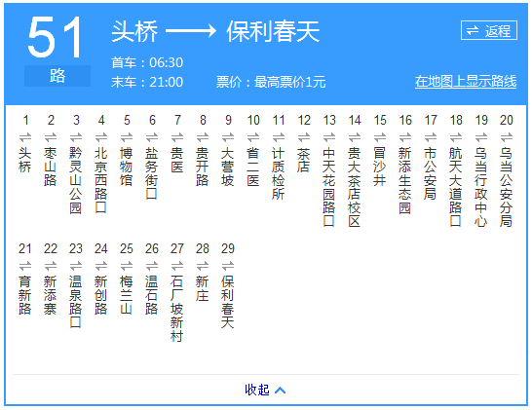
Task: Click the transfer icon above 茶店
Action: [x=304, y=137]
